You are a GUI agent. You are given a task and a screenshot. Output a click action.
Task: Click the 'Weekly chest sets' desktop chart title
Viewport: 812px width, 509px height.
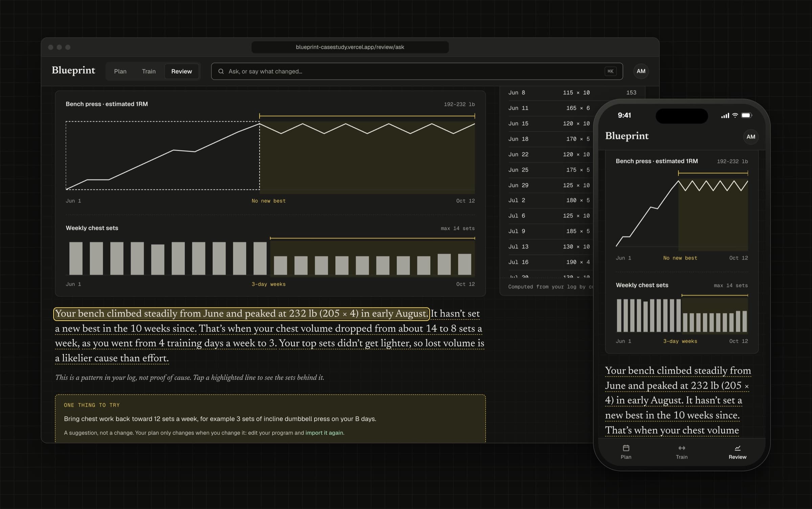click(92, 228)
